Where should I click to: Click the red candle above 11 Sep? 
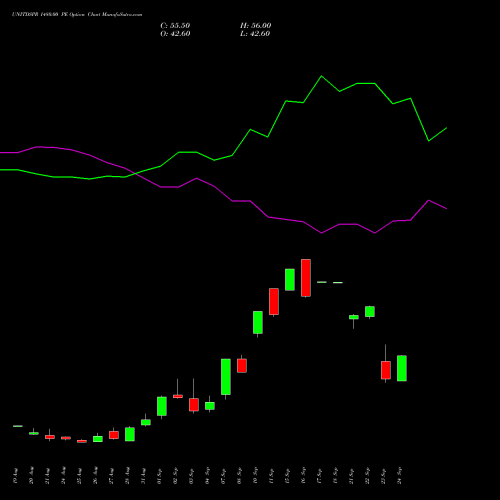pyautogui.click(x=274, y=302)
